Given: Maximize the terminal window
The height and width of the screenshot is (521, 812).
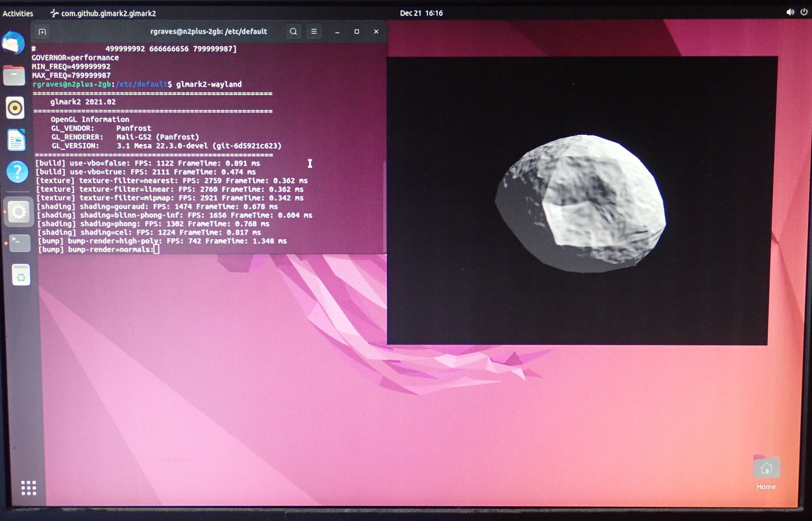Looking at the screenshot, I should [x=357, y=31].
